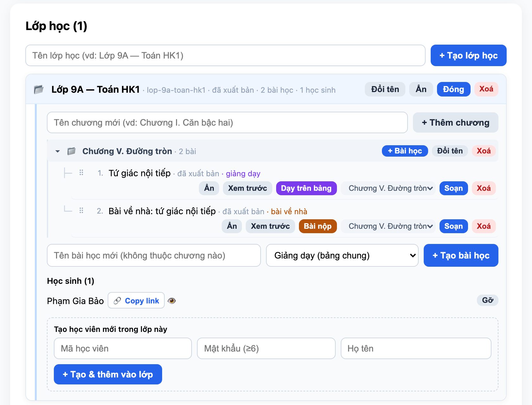
Task: Click the folder icon beside Lớp 9A
Action: tap(39, 90)
